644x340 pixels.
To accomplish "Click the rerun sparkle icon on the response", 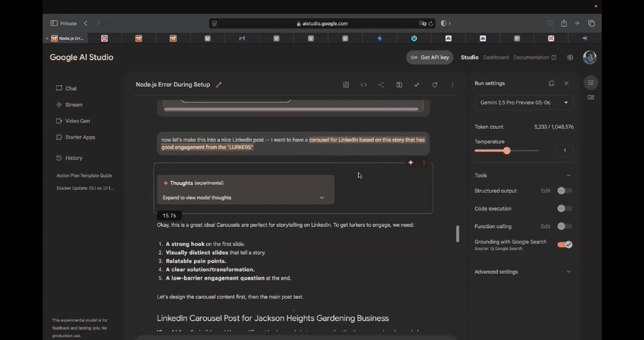I will pyautogui.click(x=411, y=163).
